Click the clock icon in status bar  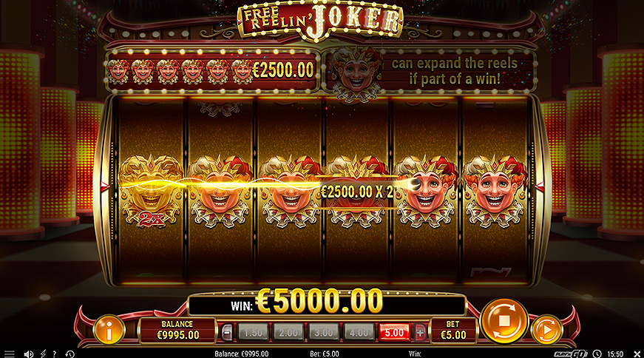tap(597, 354)
